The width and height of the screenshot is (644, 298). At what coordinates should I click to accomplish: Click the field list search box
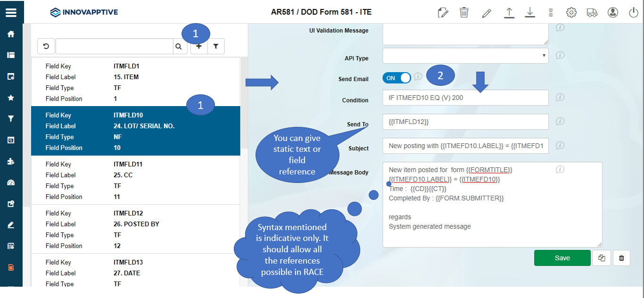[115, 46]
